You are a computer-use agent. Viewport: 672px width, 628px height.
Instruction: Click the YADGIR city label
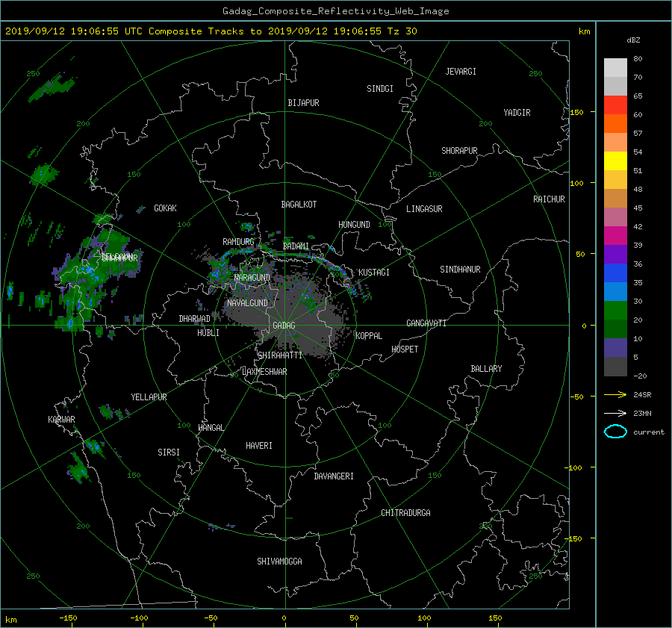(x=517, y=112)
